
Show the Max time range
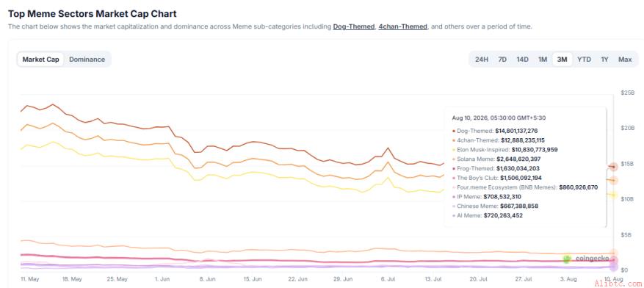coord(625,60)
